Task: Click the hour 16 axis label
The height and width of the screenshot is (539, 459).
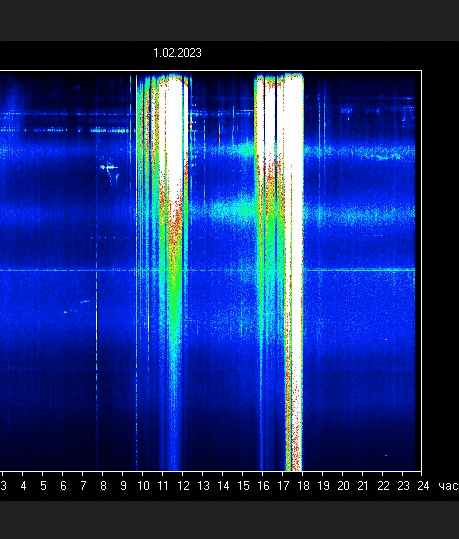Action: [263, 486]
